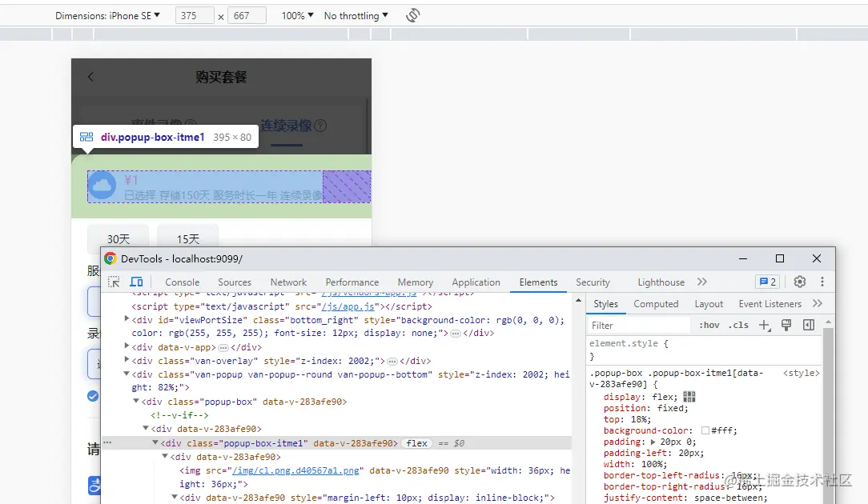Select the Styles sub-tab
This screenshot has height=504, width=868.
(x=605, y=304)
